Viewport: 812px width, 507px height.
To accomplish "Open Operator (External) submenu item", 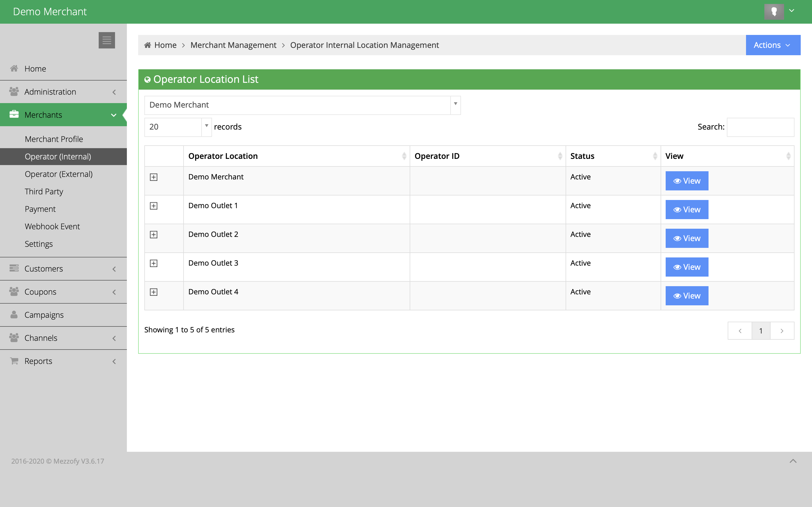I will click(59, 174).
